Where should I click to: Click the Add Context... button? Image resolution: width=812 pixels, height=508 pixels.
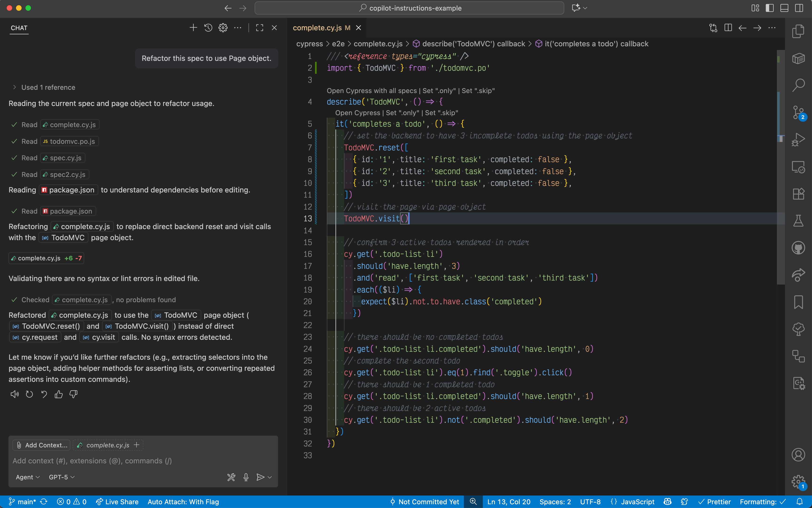[x=42, y=445]
